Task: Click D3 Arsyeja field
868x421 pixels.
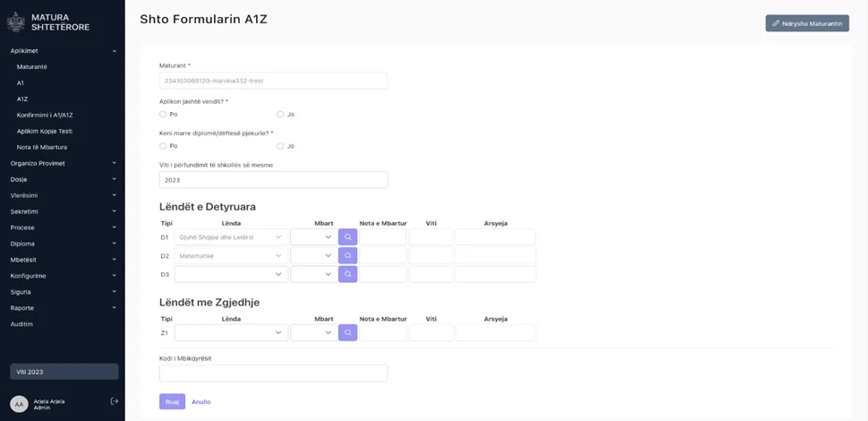Action: [x=496, y=274]
